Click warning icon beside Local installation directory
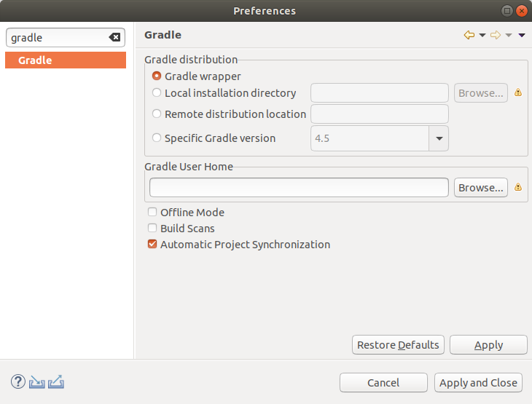Viewport: 532px width, 404px height. point(518,92)
